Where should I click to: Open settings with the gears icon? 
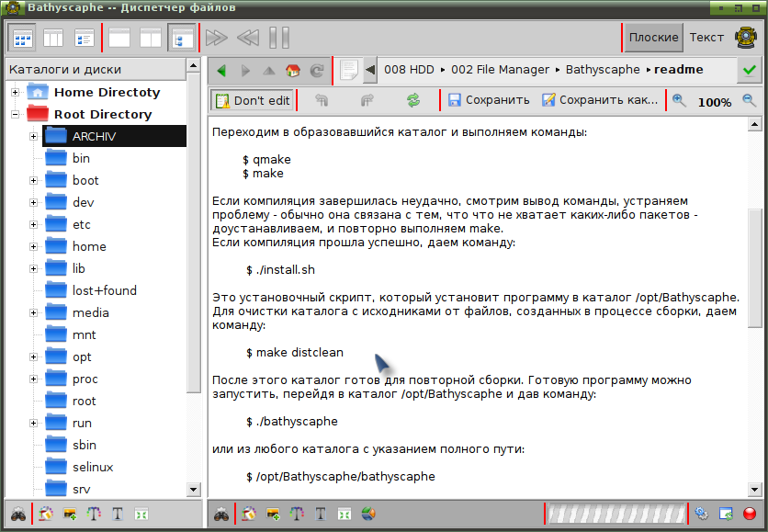(x=701, y=514)
